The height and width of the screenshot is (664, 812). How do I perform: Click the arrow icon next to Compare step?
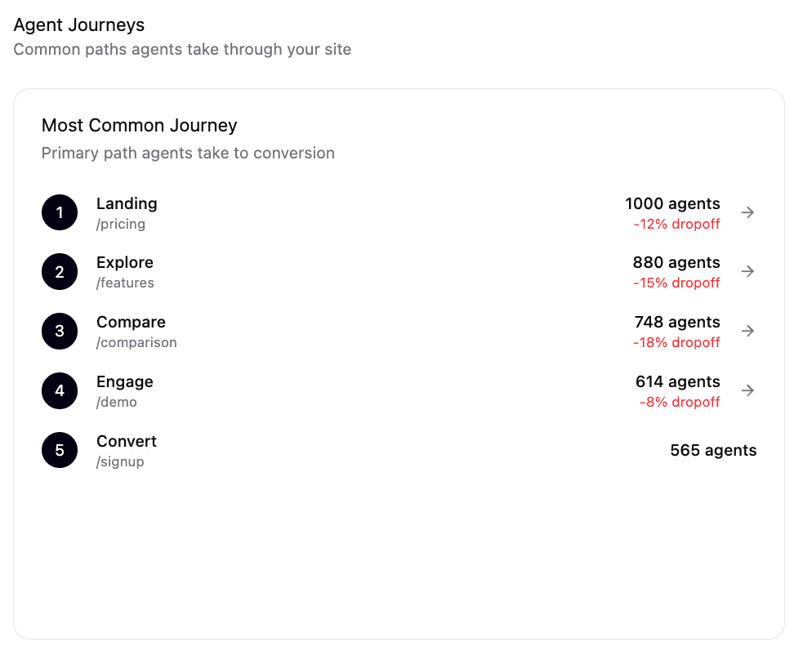coord(747,331)
